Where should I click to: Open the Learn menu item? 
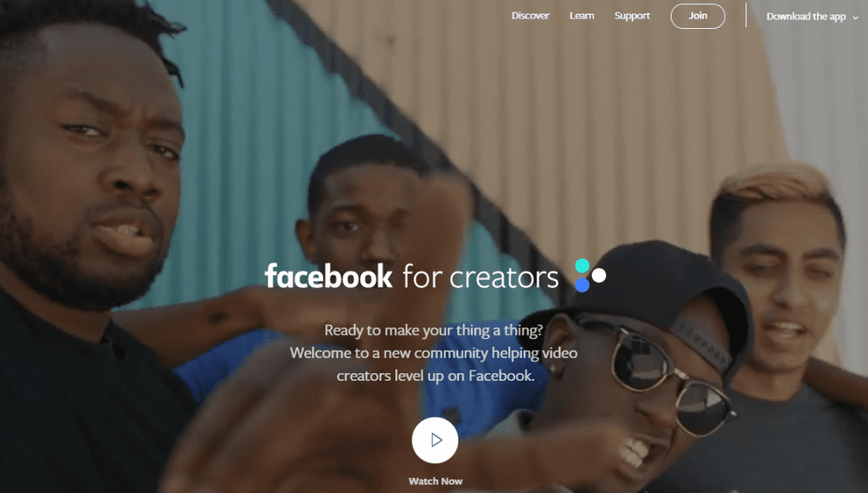[x=582, y=15]
